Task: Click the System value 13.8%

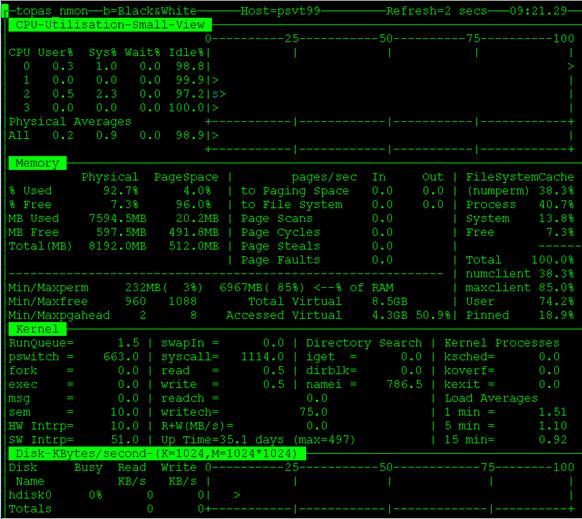Action: click(x=556, y=218)
